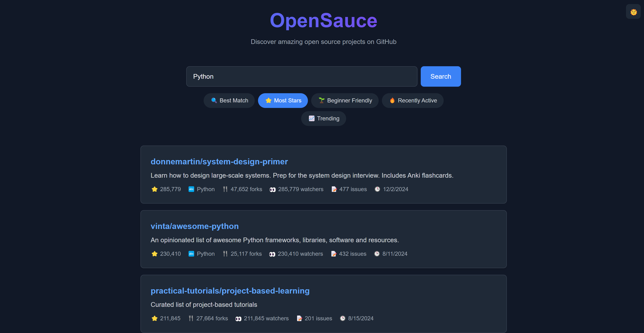Click the '432 issues' text
This screenshot has height=333, width=644.
(352, 253)
